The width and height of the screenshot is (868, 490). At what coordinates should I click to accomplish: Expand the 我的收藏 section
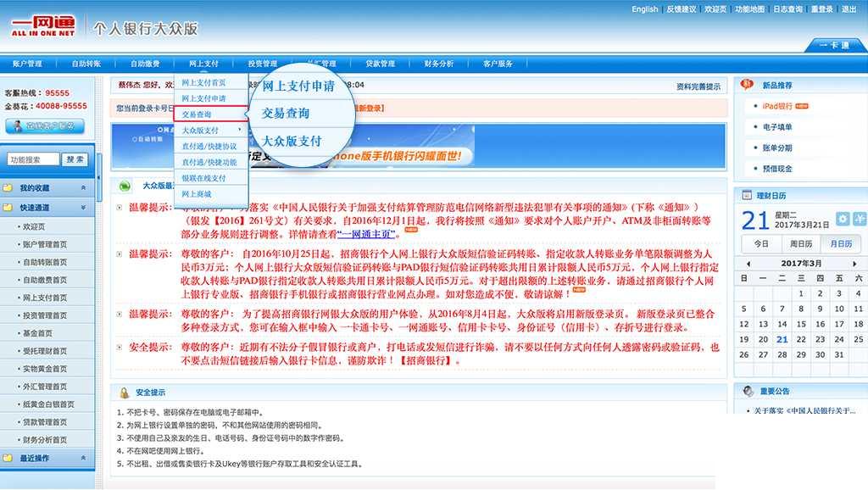click(x=83, y=187)
